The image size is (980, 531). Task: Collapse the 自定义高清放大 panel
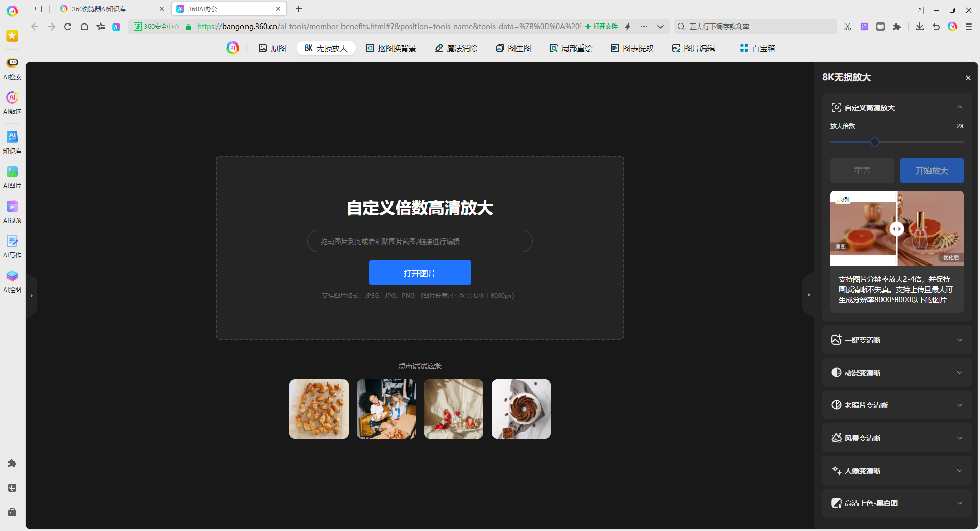[960, 107]
